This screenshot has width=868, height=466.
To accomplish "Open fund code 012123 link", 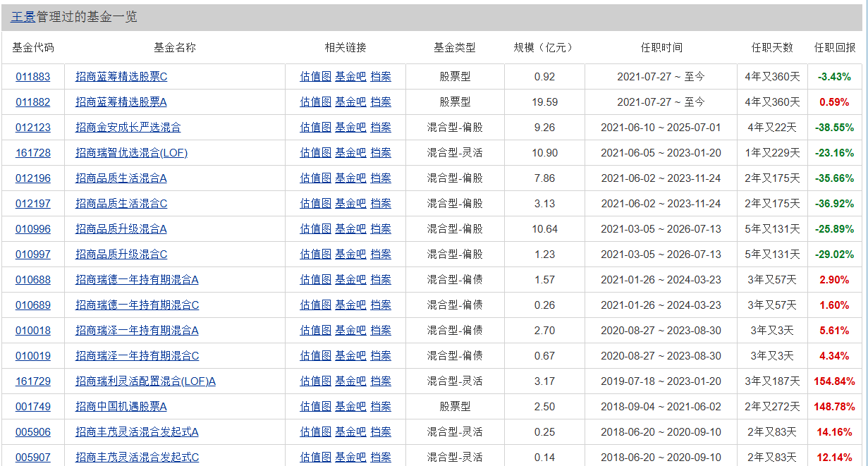I will point(33,128).
